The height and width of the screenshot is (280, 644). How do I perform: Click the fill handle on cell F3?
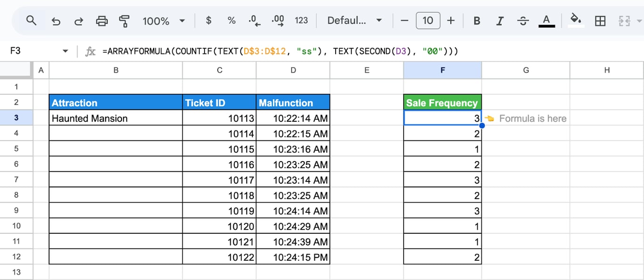tap(482, 126)
